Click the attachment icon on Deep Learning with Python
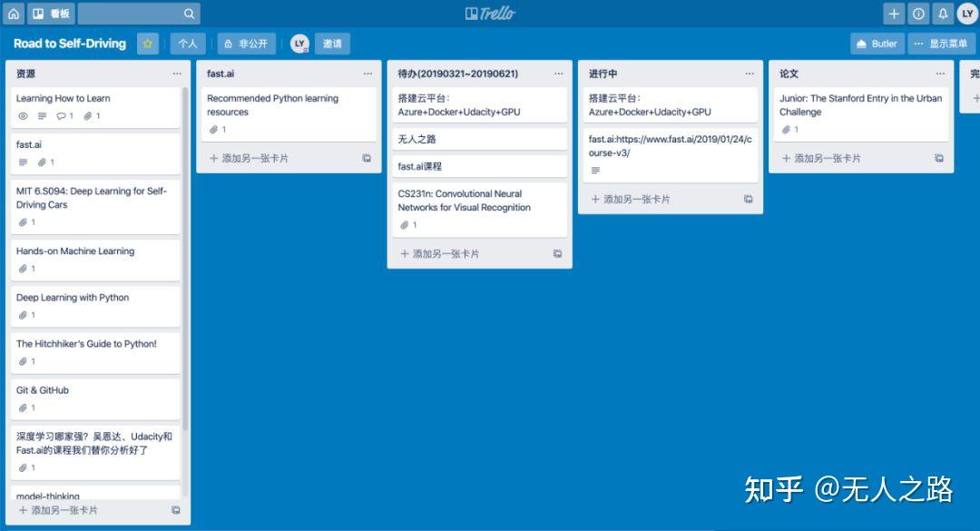The height and width of the screenshot is (531, 980). (x=23, y=315)
